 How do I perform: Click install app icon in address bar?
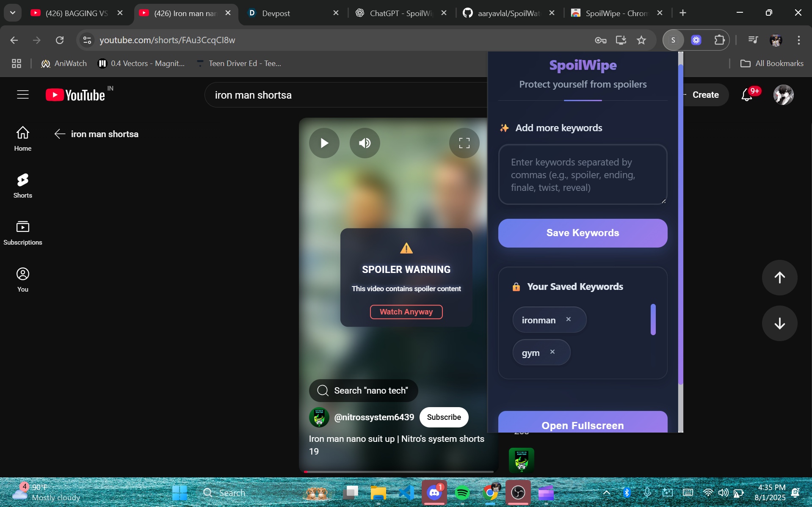pos(621,40)
